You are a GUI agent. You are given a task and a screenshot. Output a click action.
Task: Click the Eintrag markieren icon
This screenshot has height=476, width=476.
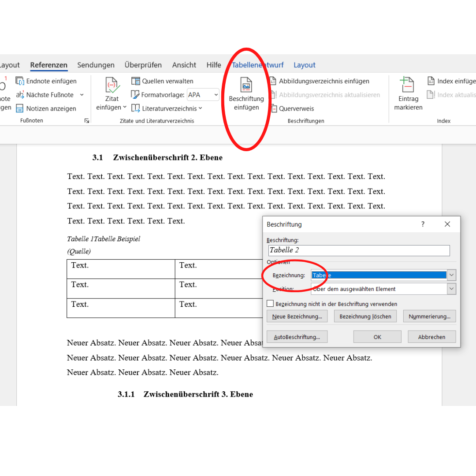[407, 84]
